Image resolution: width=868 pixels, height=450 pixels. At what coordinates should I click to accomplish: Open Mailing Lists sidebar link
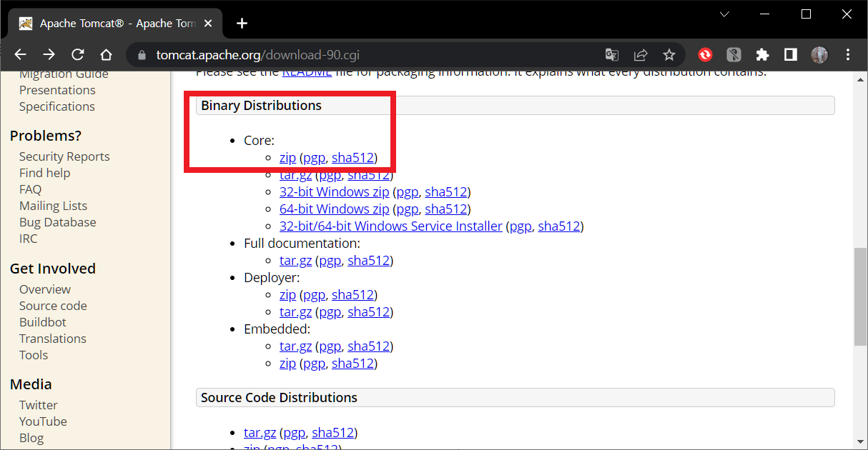pyautogui.click(x=53, y=206)
